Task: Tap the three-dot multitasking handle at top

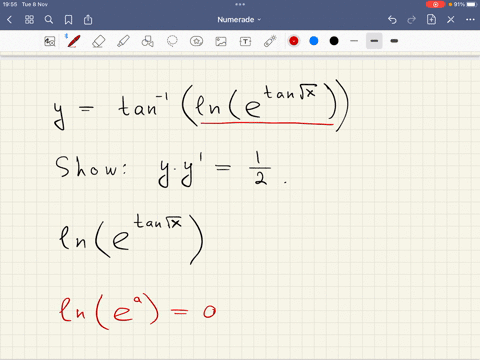Action: point(240,4)
